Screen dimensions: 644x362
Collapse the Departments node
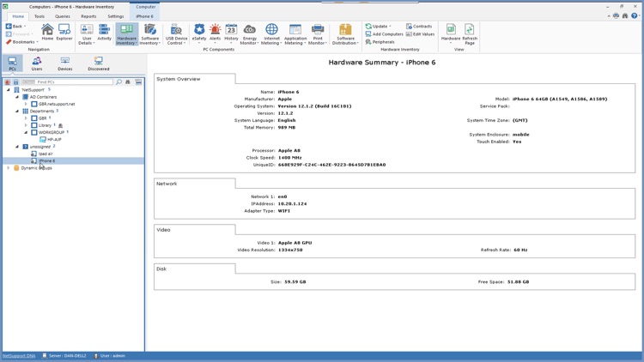pyautogui.click(x=17, y=112)
